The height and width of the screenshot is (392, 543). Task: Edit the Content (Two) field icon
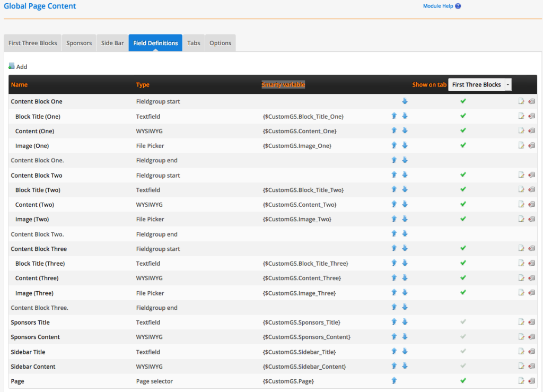521,204
